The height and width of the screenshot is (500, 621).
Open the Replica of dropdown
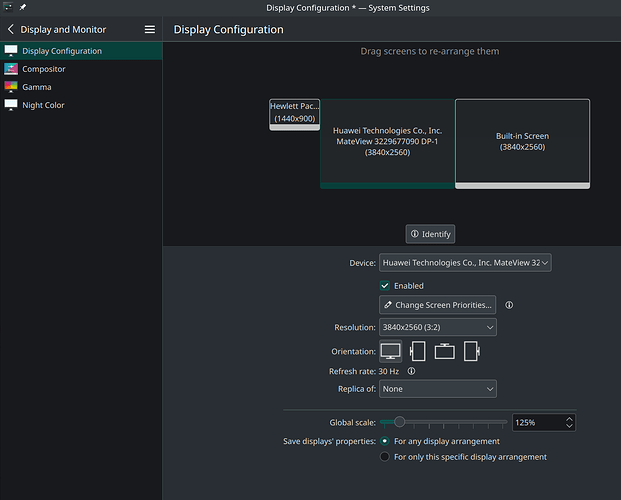[x=438, y=389]
